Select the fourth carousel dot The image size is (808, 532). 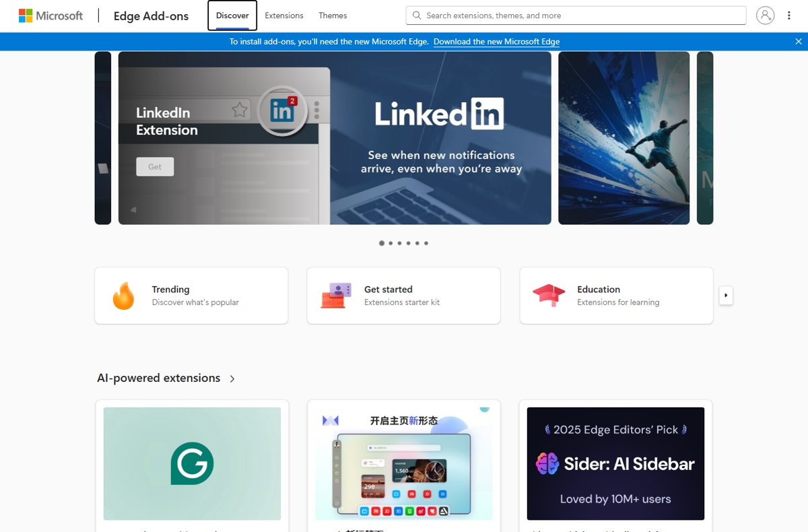pos(408,243)
